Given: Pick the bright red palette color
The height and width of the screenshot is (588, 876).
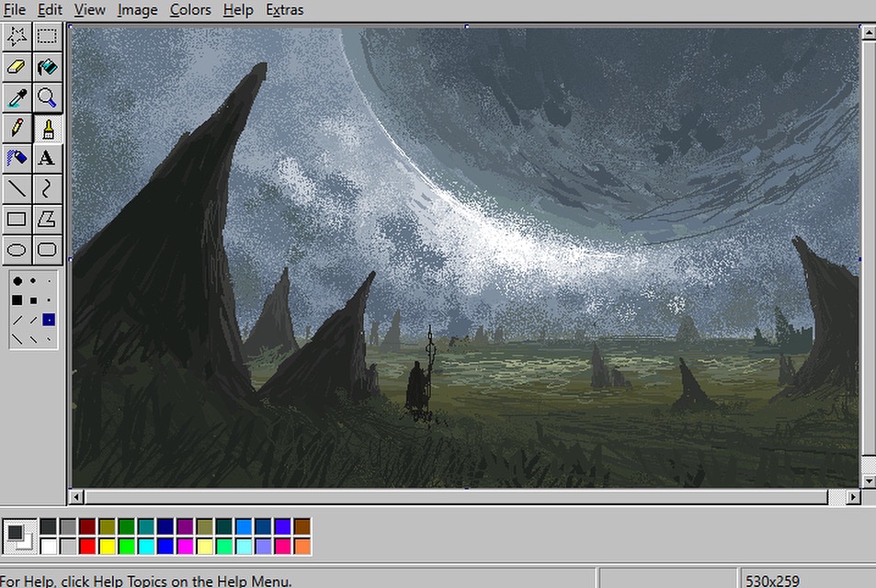Looking at the screenshot, I should tap(87, 547).
